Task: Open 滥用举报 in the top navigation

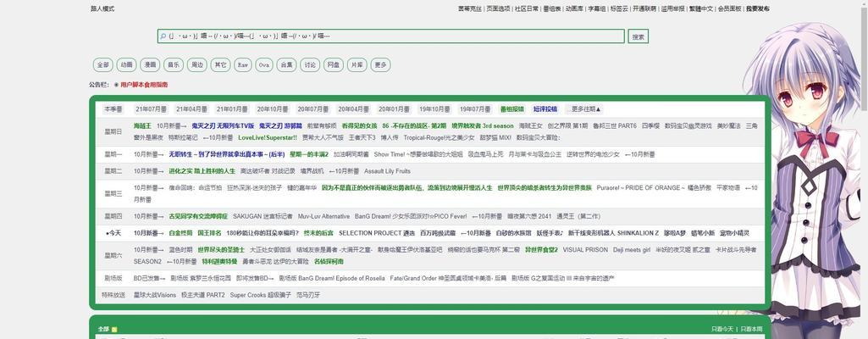Action: coord(672,8)
